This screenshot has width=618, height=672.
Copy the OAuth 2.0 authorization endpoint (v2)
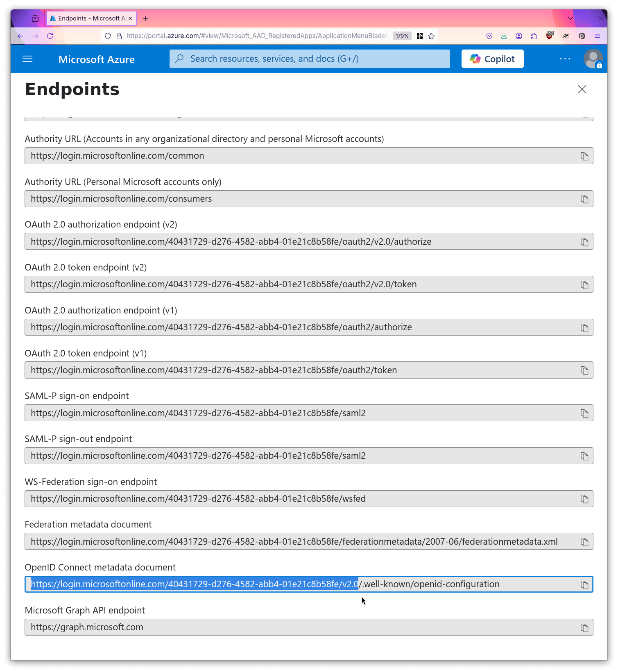click(584, 241)
